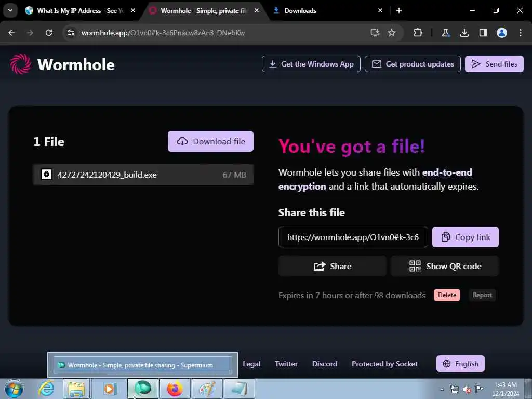Launch Internet Explorer from taskbar

tap(46, 389)
